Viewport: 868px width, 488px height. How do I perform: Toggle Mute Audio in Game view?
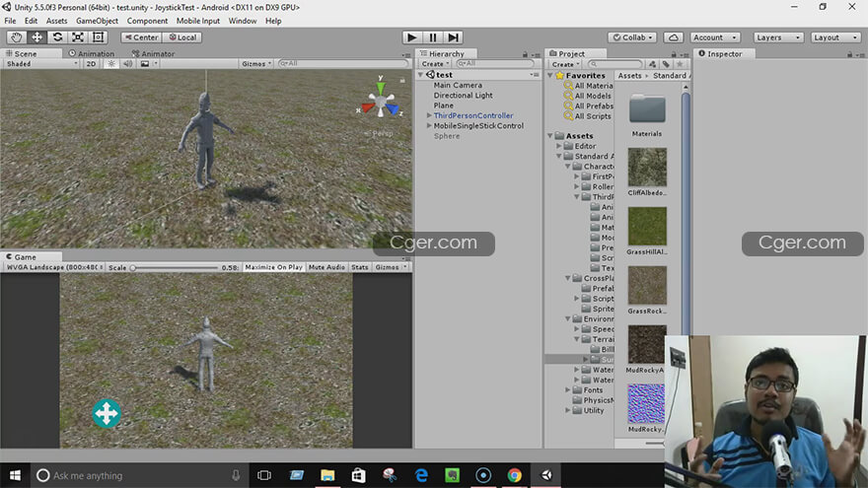point(326,267)
